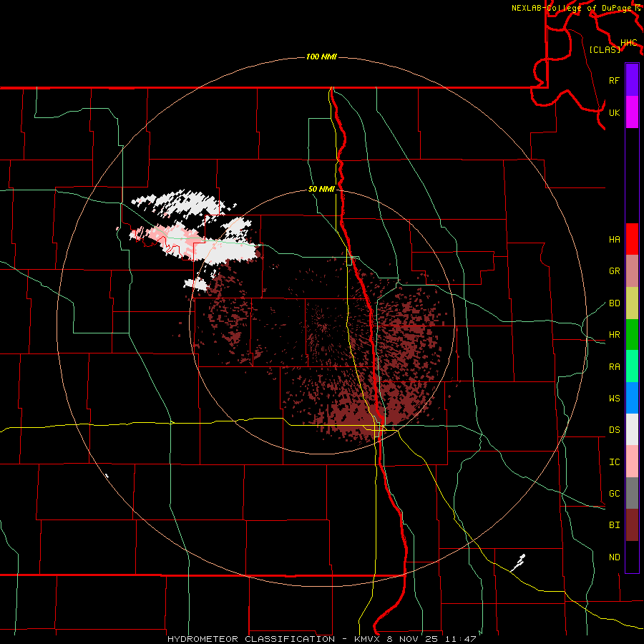This screenshot has height=644, width=644.
Task: Click the BD yellow legend swatch
Action: click(x=632, y=303)
